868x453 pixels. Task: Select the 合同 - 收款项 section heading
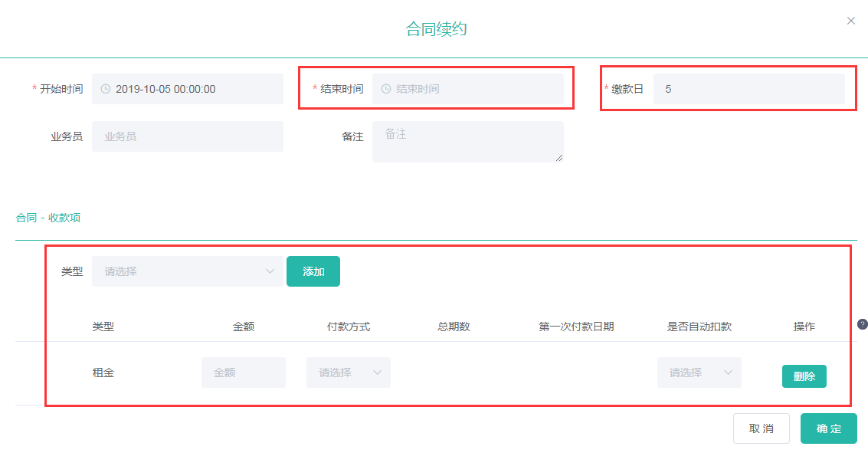click(48, 218)
